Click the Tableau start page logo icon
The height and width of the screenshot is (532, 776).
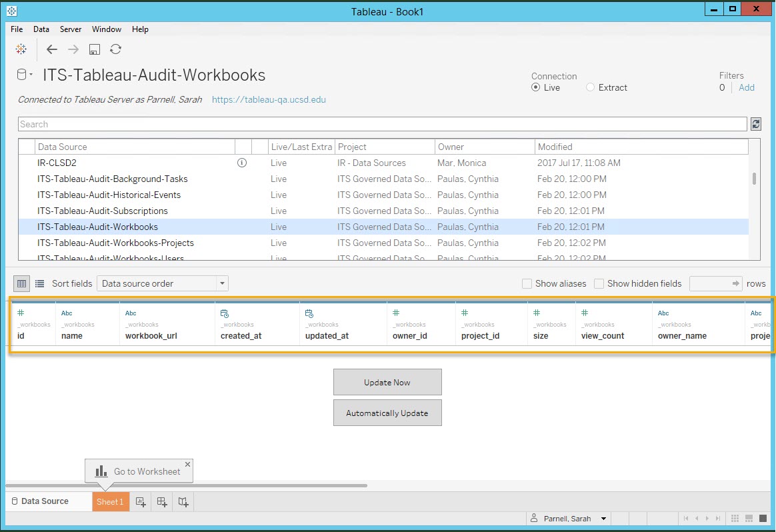click(21, 49)
